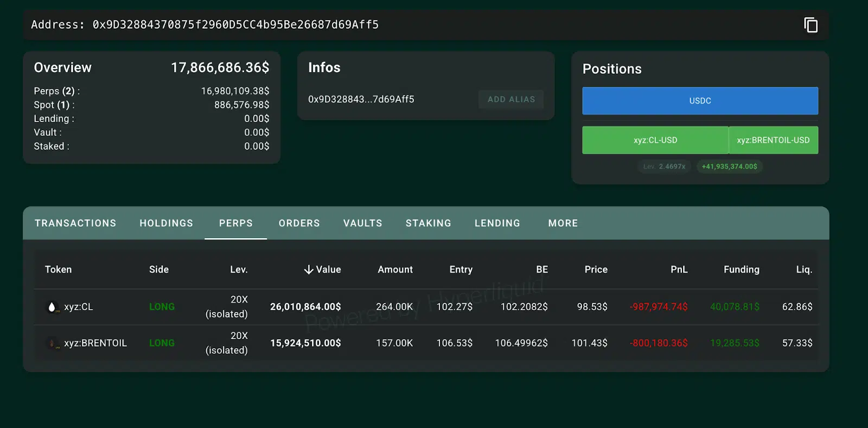Expand the More menu
868x428 pixels.
[x=563, y=223]
